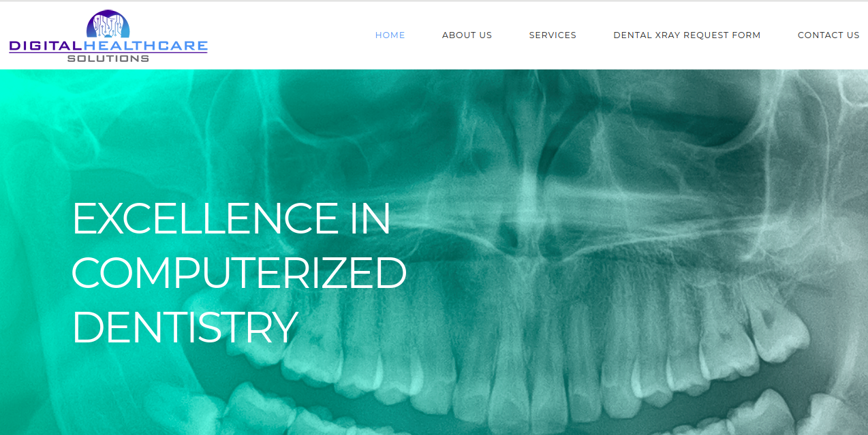
Task: Click the COMPUTERIZED heading word
Action: (239, 272)
